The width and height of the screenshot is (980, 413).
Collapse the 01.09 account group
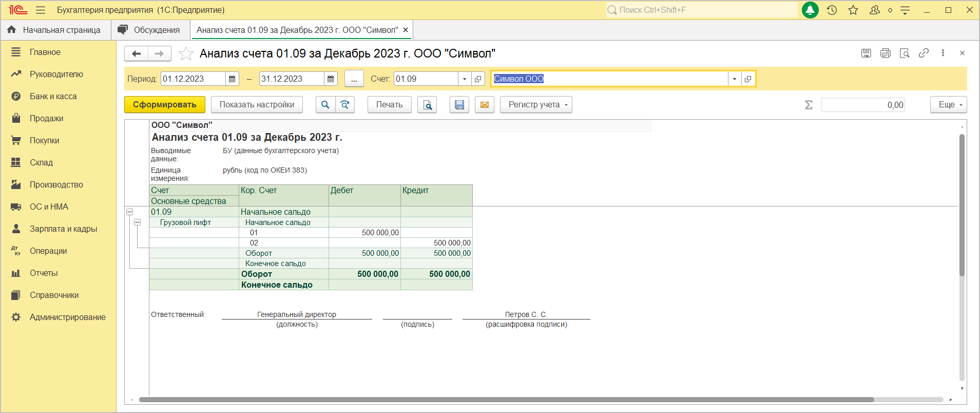(130, 212)
